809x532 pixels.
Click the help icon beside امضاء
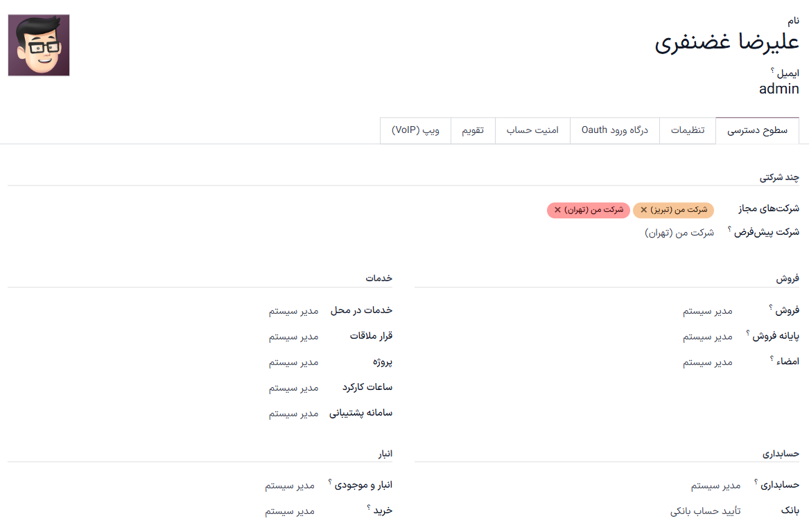pyautogui.click(x=772, y=358)
